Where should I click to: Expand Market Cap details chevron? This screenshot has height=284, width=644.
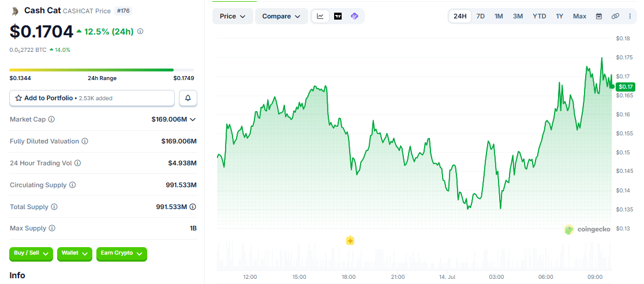pos(193,119)
